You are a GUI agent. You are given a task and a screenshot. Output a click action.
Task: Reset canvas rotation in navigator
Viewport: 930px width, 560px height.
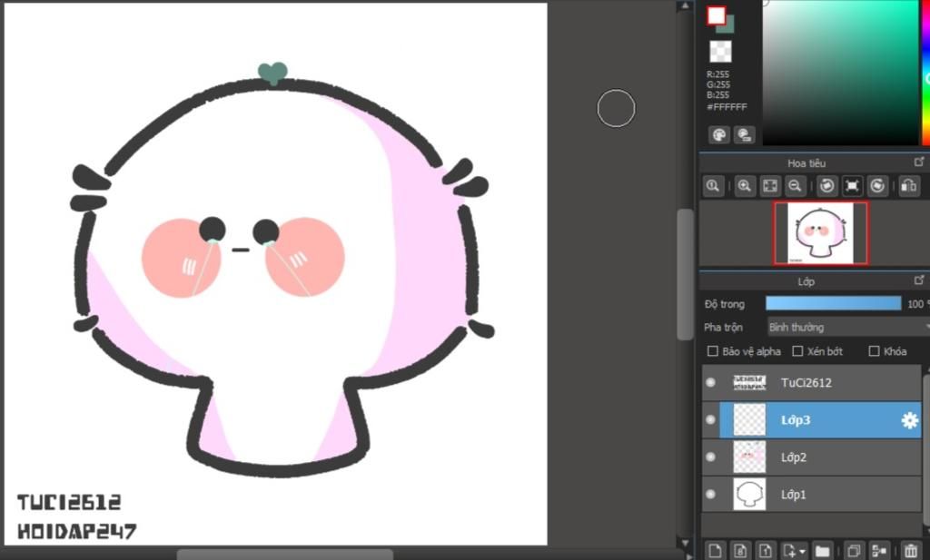click(x=852, y=186)
